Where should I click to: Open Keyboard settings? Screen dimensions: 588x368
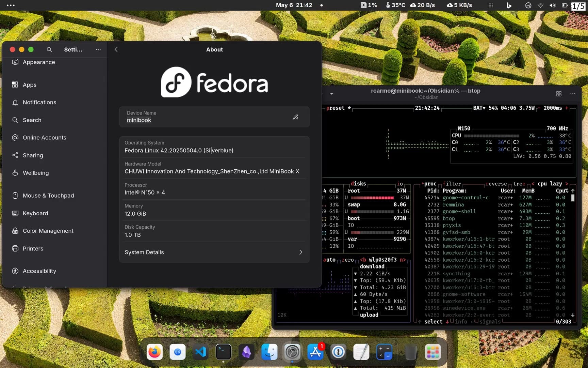coord(54,213)
